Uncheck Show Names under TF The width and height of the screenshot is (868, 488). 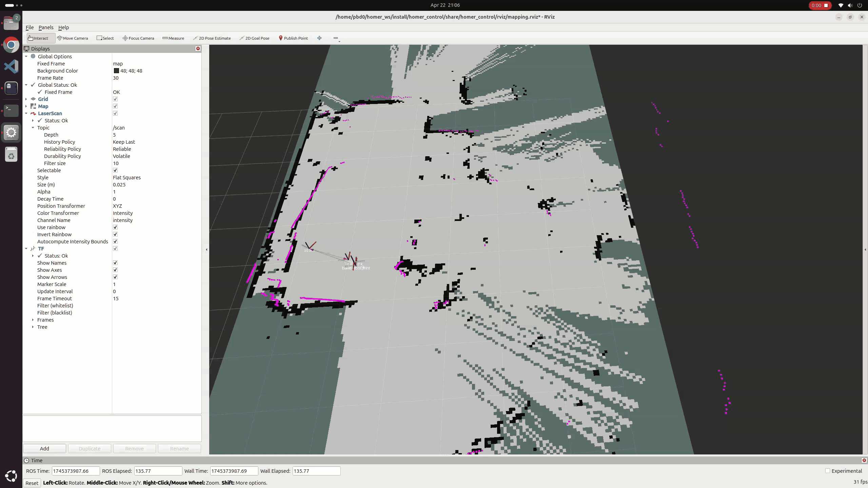(x=115, y=263)
